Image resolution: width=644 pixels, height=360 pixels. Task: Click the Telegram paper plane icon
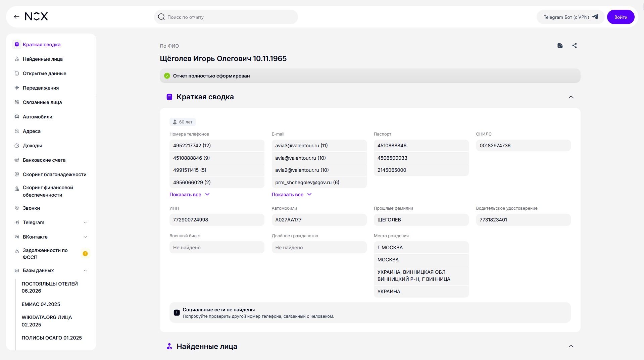595,17
